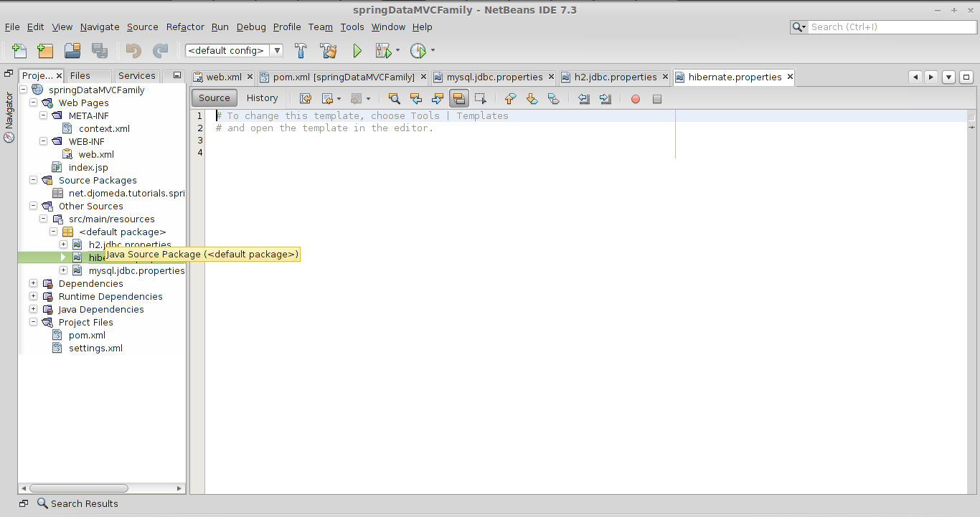
Task: Click the Redo arrow icon
Action: [x=160, y=51]
